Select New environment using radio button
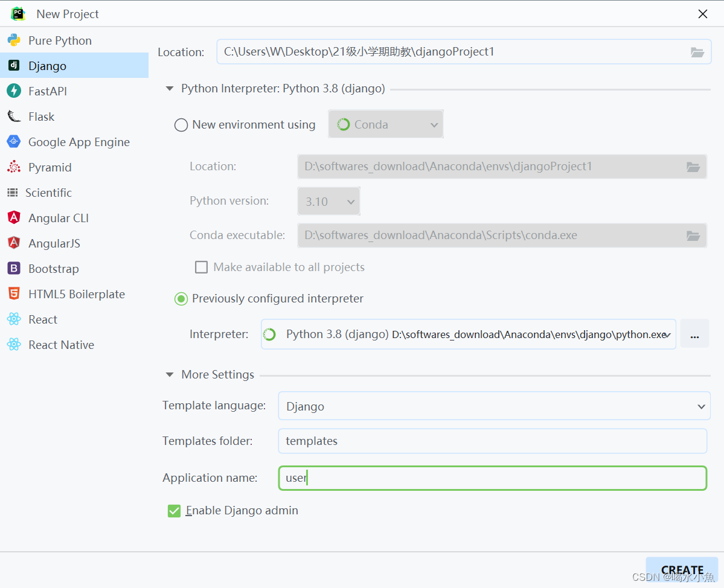Screen dimensions: 724x588 pos(181,124)
